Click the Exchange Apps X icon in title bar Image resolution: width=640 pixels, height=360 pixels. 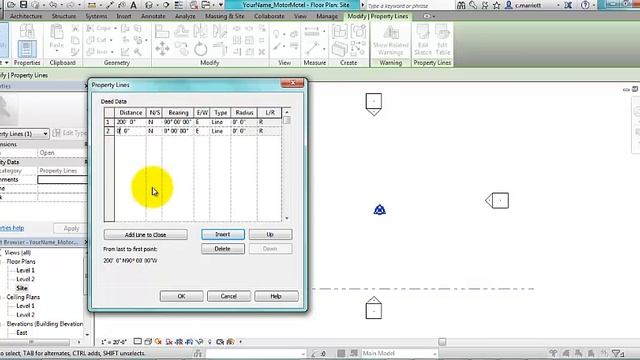coord(568,5)
